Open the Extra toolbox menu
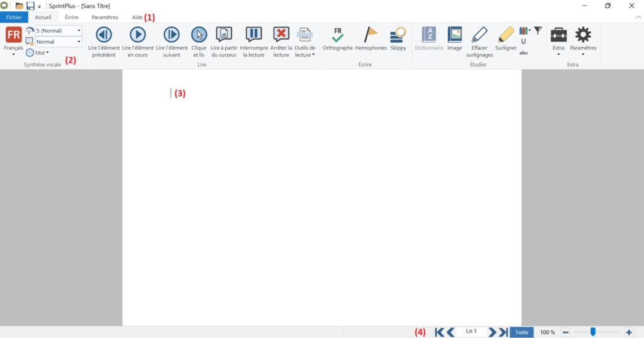This screenshot has height=338, width=644. coord(558,41)
